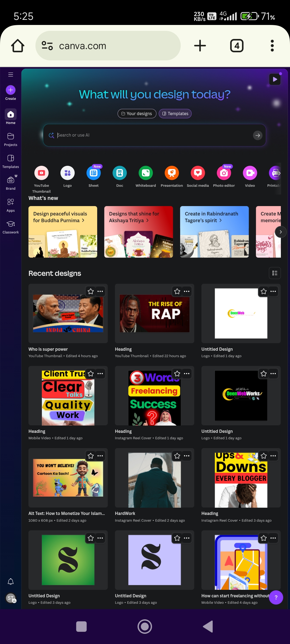This screenshot has height=644, width=290.
Task: Star the Rise of Rap design
Action: point(177,291)
